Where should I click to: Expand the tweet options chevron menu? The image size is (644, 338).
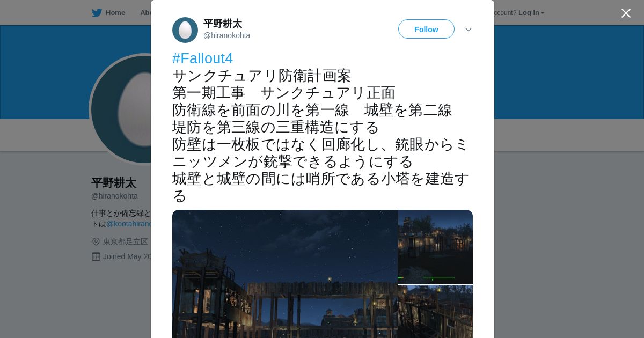[x=469, y=30]
